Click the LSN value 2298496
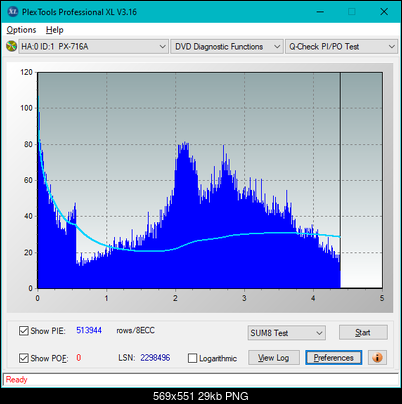The height and width of the screenshot is (404, 402). click(x=155, y=358)
